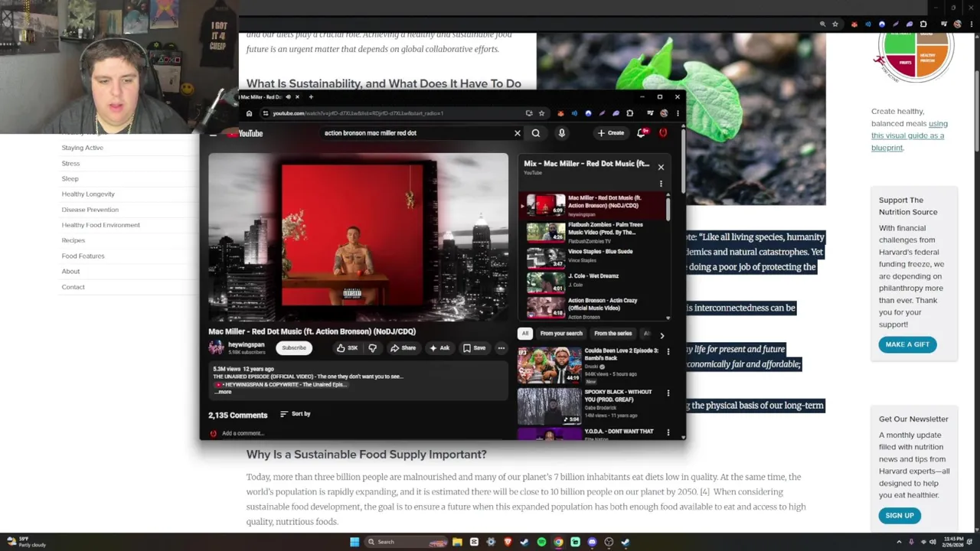Share the Red Dot Music video
Screen dimensions: 980x551
pyautogui.click(x=403, y=348)
